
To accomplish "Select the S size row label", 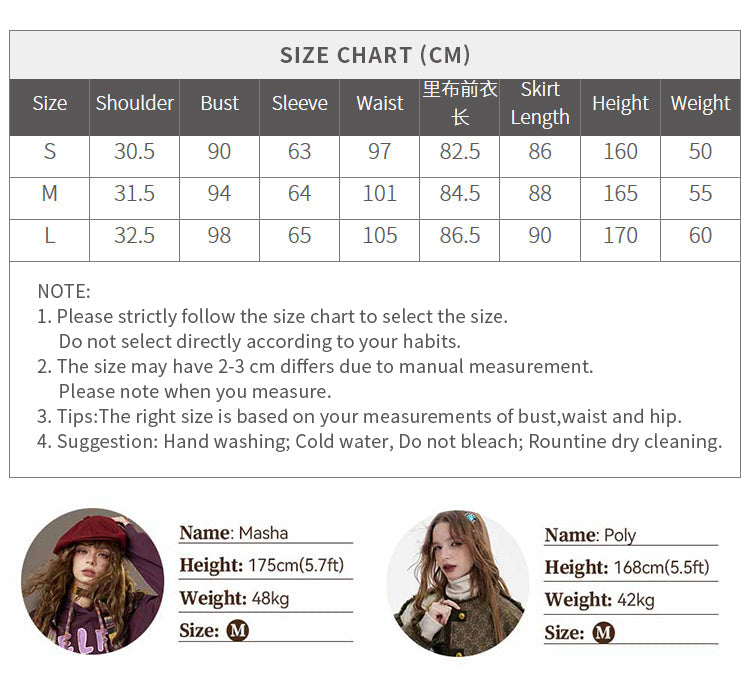I will click(50, 152).
